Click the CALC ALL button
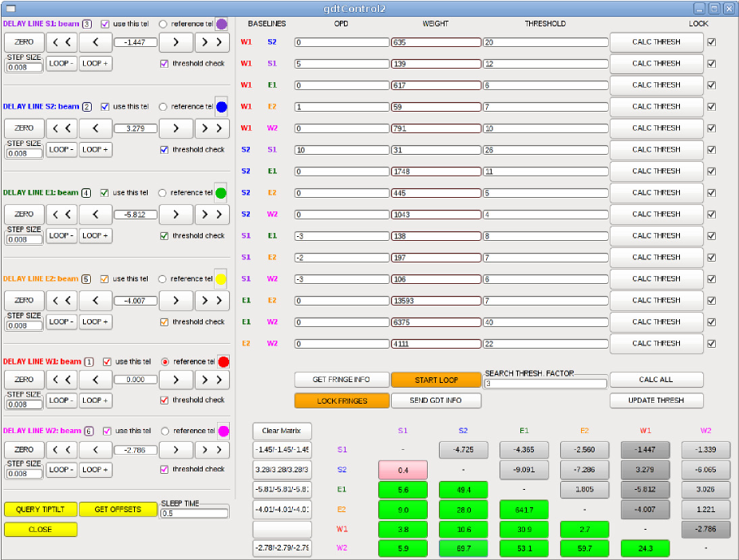 [656, 380]
